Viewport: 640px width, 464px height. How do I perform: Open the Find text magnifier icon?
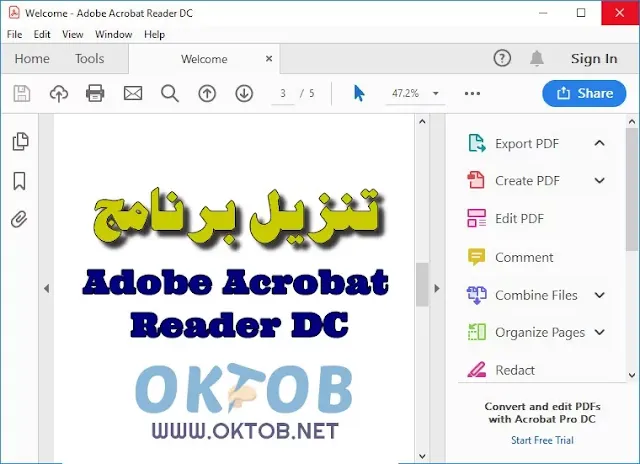pos(170,93)
